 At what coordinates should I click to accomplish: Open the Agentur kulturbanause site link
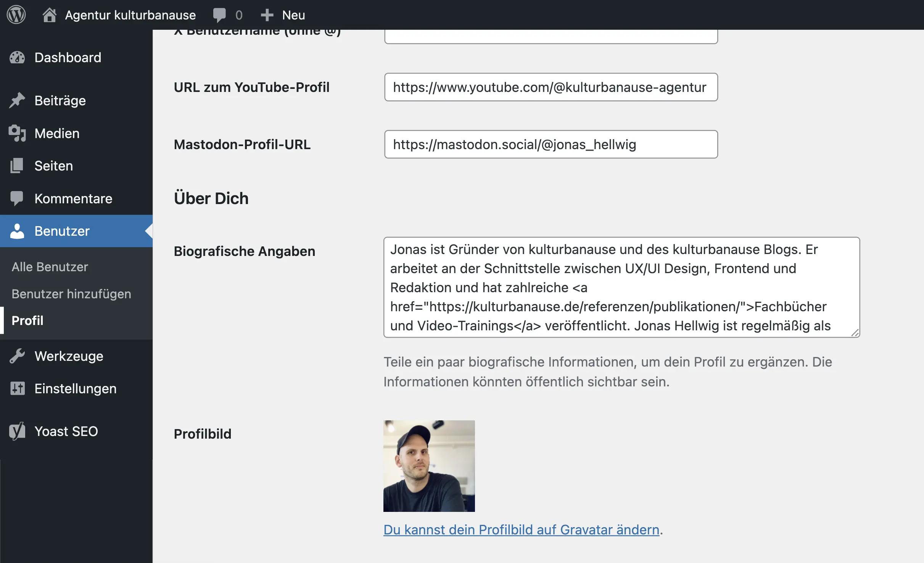tap(130, 15)
